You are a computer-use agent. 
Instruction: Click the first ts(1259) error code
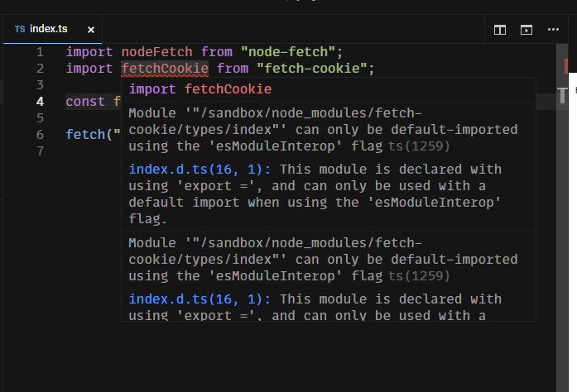[419, 146]
